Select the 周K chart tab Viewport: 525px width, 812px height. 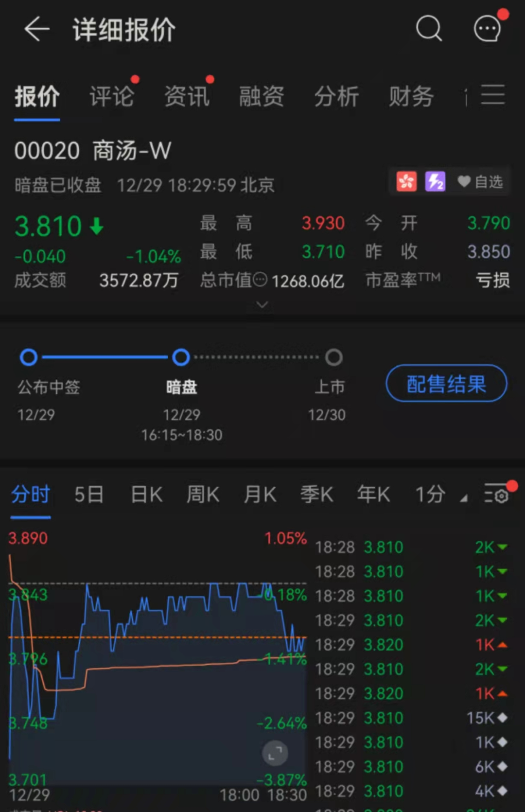coord(203,494)
